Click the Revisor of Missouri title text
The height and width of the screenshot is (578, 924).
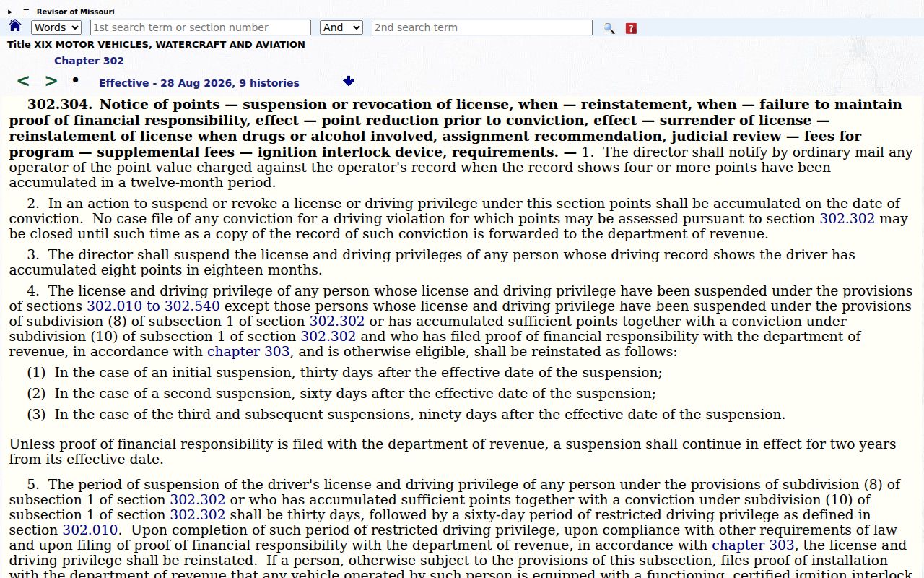click(x=76, y=12)
